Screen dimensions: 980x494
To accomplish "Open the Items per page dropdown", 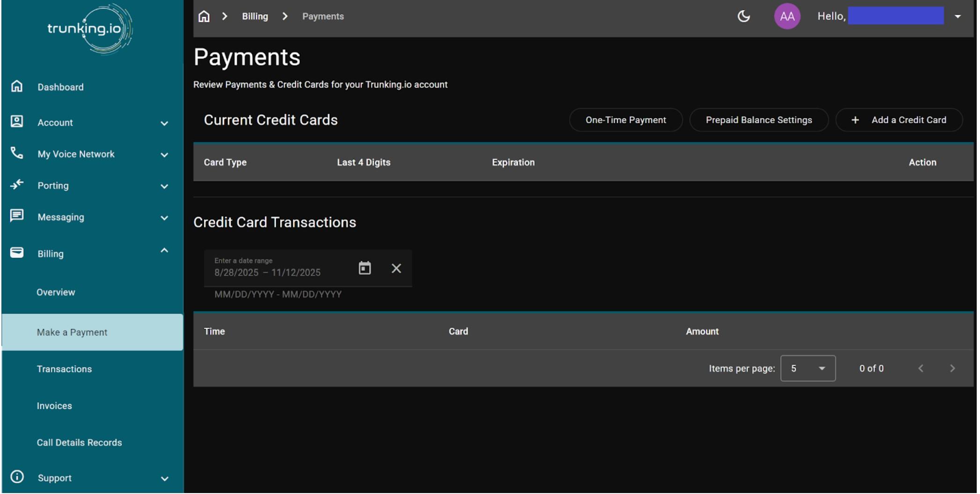I will (807, 368).
